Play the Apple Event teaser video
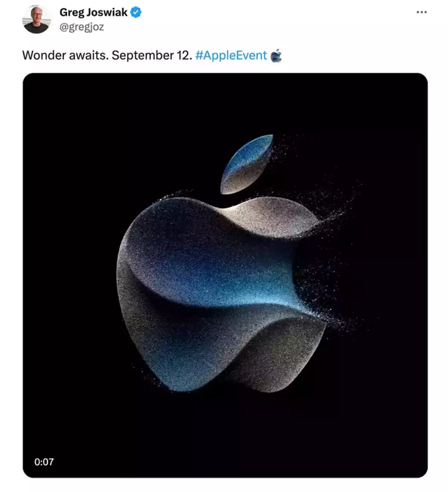This screenshot has width=448, height=492. [x=225, y=275]
